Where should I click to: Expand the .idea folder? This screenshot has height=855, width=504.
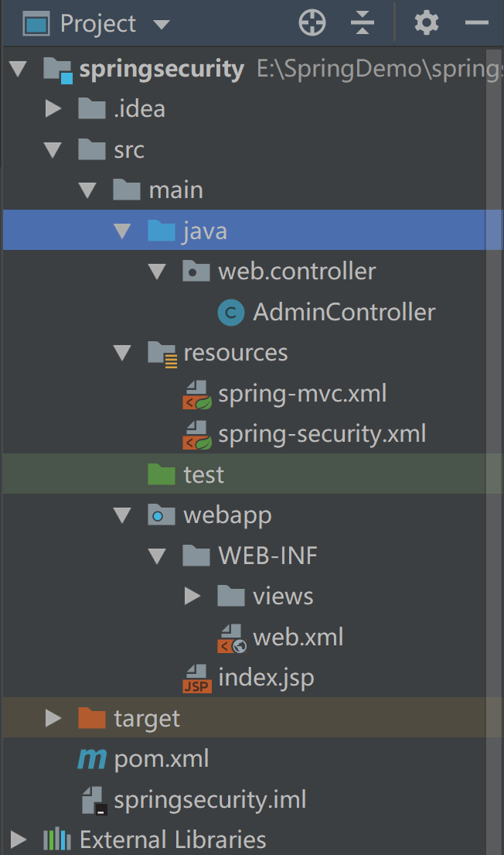click(x=53, y=109)
